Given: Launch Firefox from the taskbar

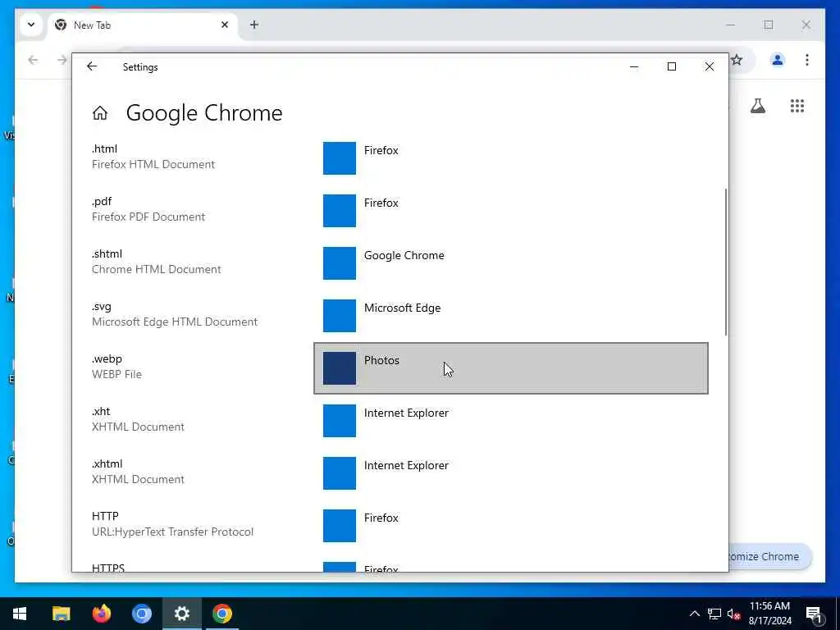Looking at the screenshot, I should (x=101, y=614).
